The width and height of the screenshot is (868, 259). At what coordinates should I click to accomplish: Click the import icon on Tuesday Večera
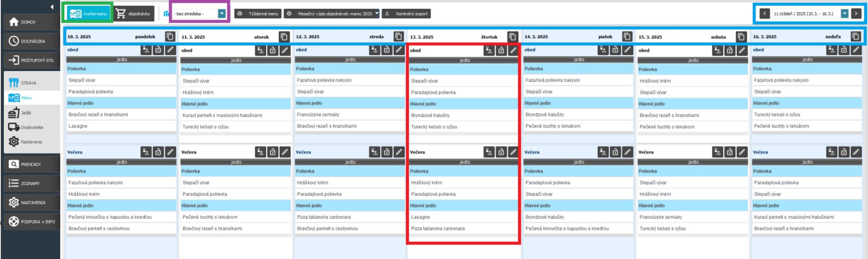[x=260, y=152]
